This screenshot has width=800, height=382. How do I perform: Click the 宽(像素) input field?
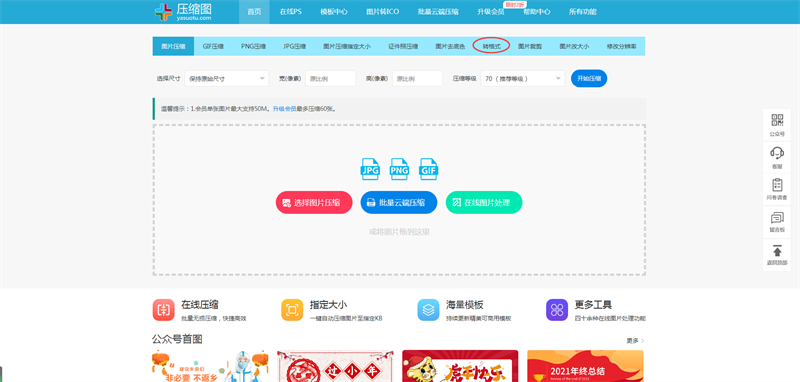330,79
